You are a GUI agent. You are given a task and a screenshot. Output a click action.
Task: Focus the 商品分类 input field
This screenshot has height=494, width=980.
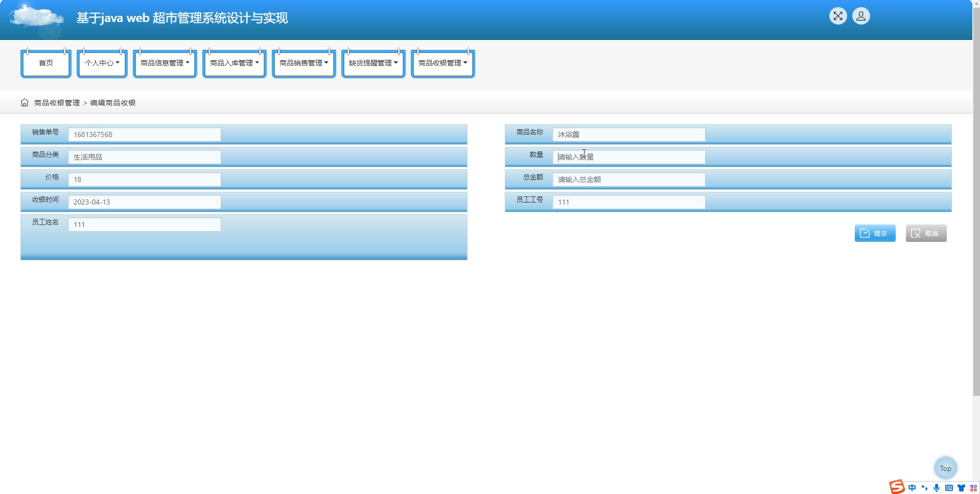coord(145,157)
